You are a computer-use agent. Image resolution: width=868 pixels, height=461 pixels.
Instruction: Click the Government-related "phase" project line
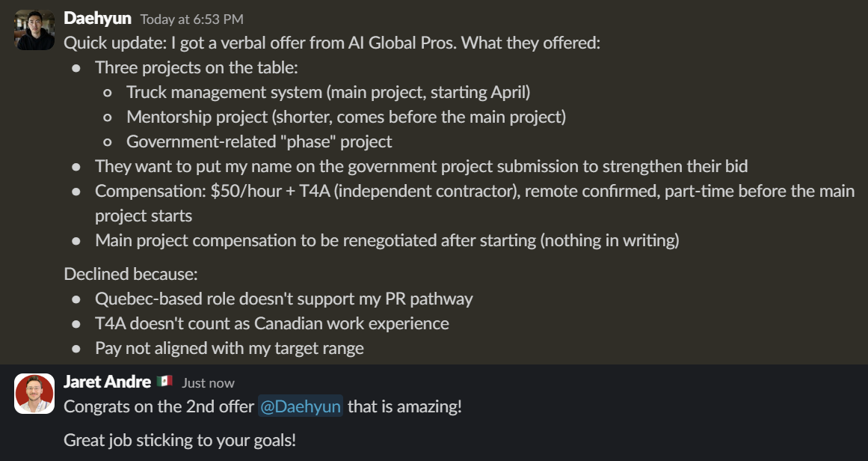(259, 141)
